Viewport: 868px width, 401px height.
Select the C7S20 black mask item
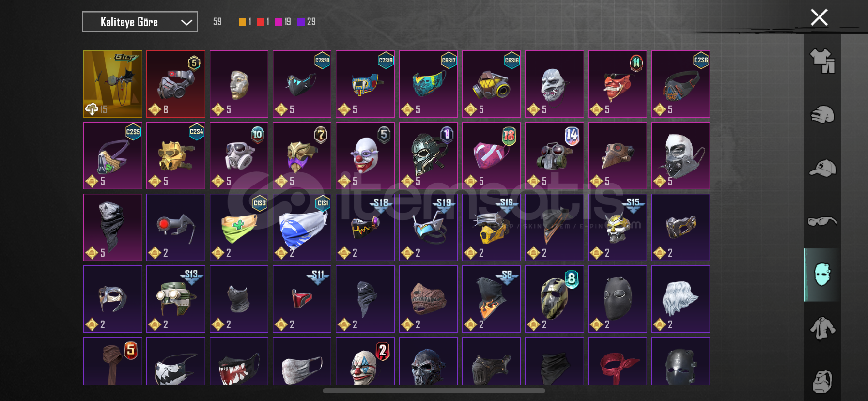302,84
